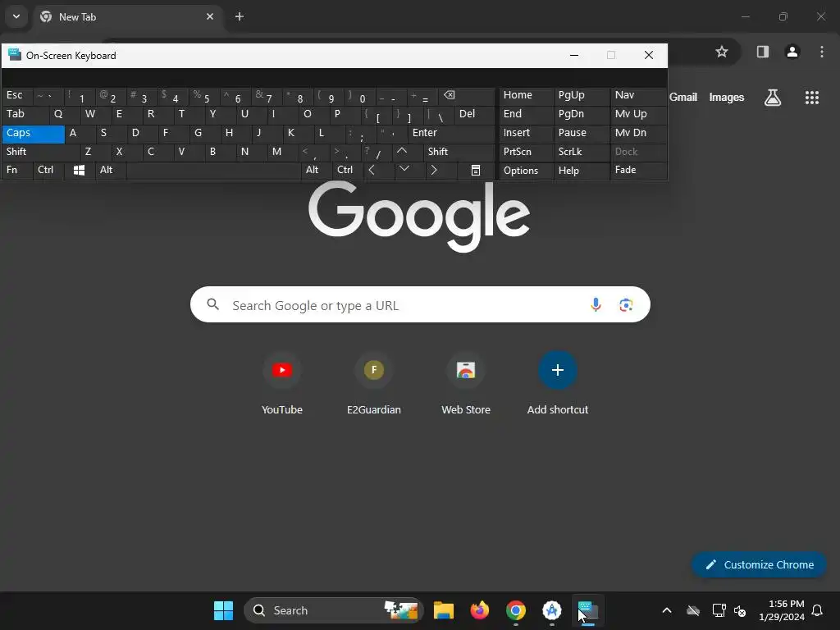Click the Windows logo key on the On-Screen Keyboard

[x=79, y=171]
